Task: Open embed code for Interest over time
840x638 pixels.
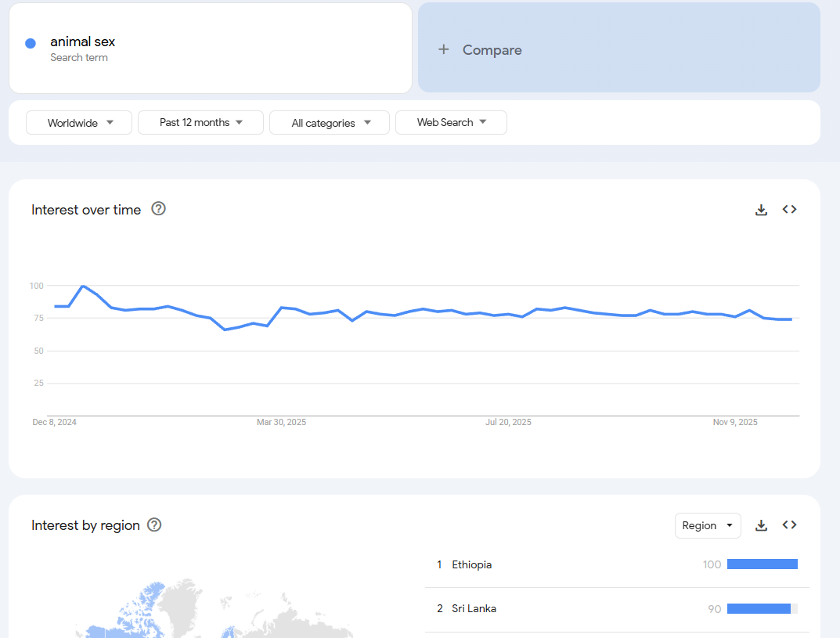Action: coord(789,210)
